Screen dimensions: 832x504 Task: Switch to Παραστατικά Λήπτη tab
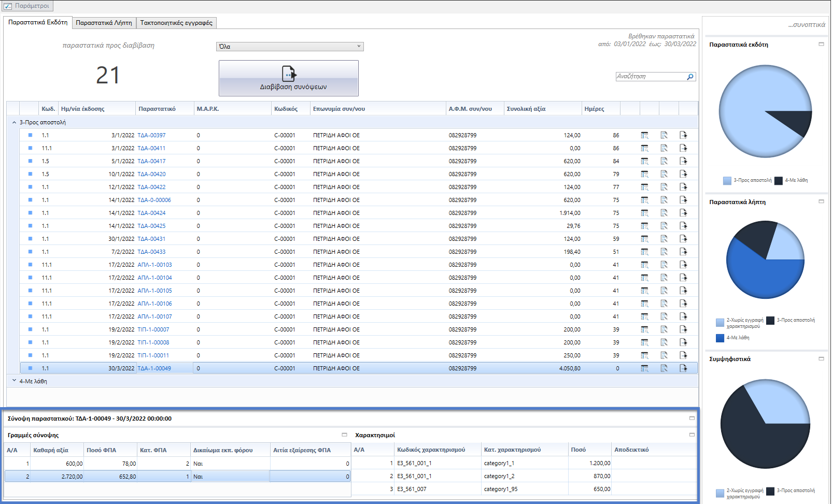pos(104,23)
